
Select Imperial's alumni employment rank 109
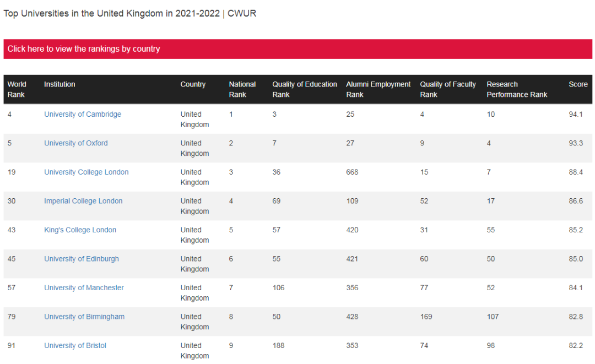(352, 201)
